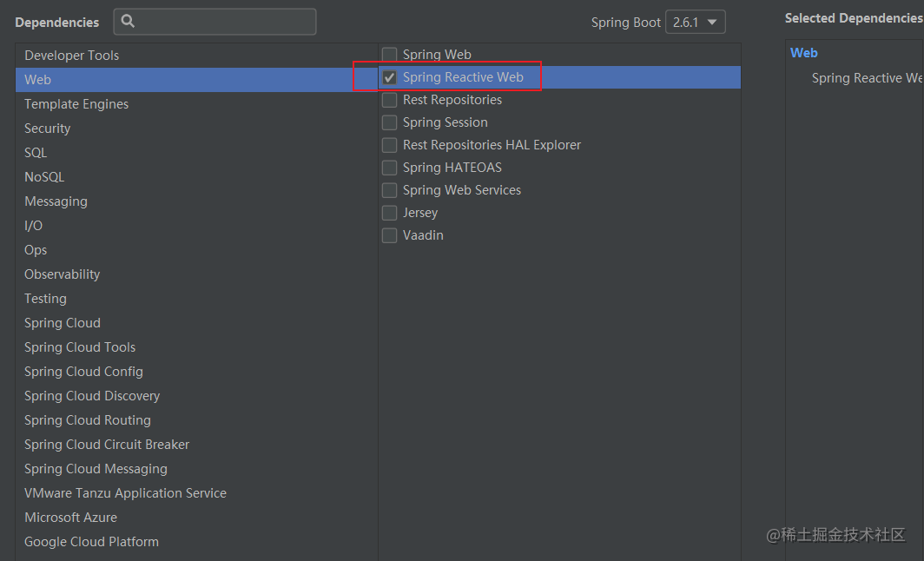The height and width of the screenshot is (561, 924).
Task: Uncheck the Spring Reactive Web checkbox
Action: pos(390,77)
